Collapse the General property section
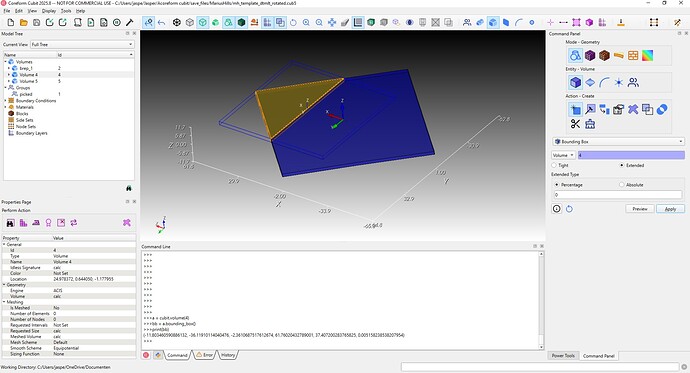The width and height of the screenshot is (690, 373). click(4, 244)
